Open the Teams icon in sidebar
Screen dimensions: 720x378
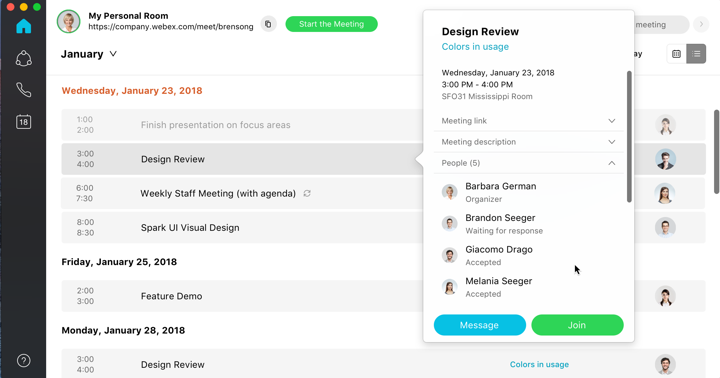pos(23,58)
